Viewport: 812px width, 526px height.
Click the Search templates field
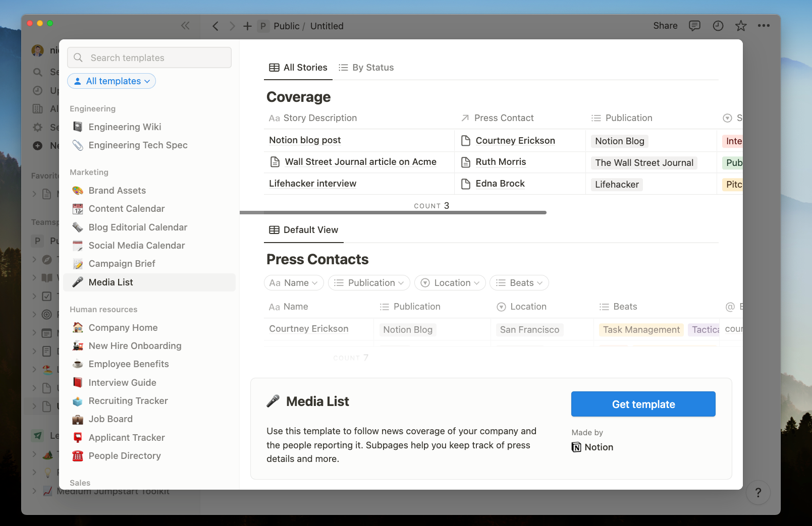[149, 57]
